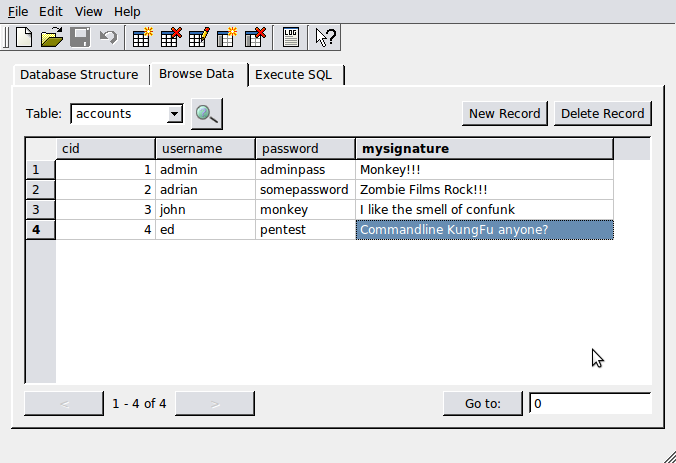Screen dimensions: 676x463
Task: Click the record number input field
Action: click(x=589, y=404)
